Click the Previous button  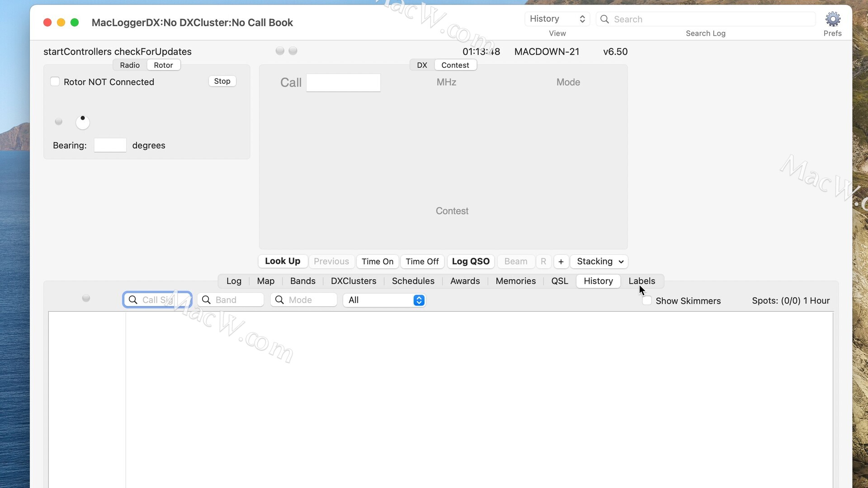coord(331,262)
